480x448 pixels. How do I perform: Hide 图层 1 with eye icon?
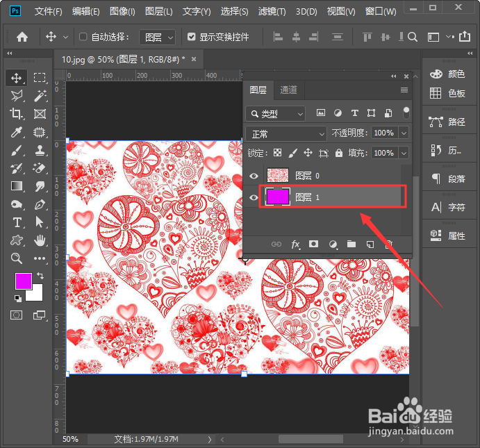(254, 197)
